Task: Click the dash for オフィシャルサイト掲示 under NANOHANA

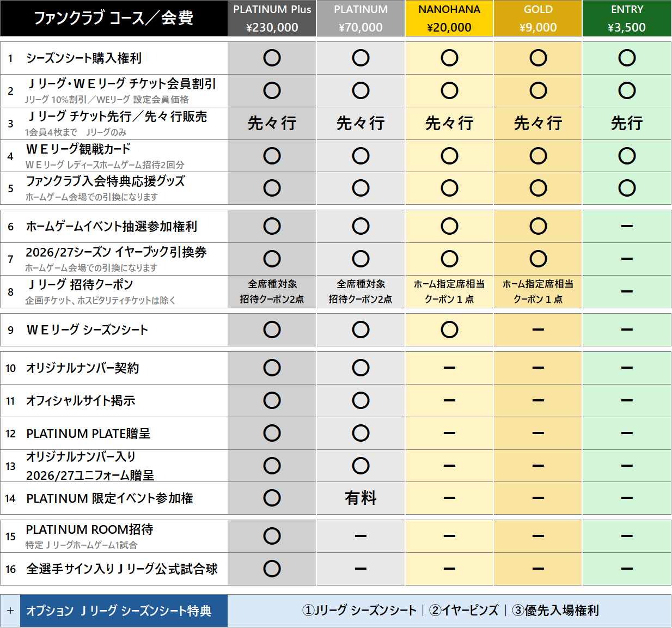Action: (449, 400)
